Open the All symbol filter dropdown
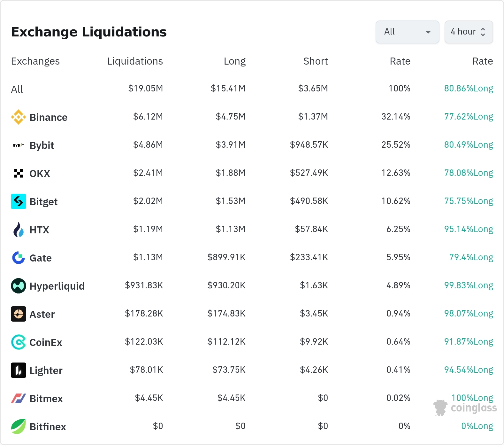This screenshot has height=445, width=504. pos(407,32)
